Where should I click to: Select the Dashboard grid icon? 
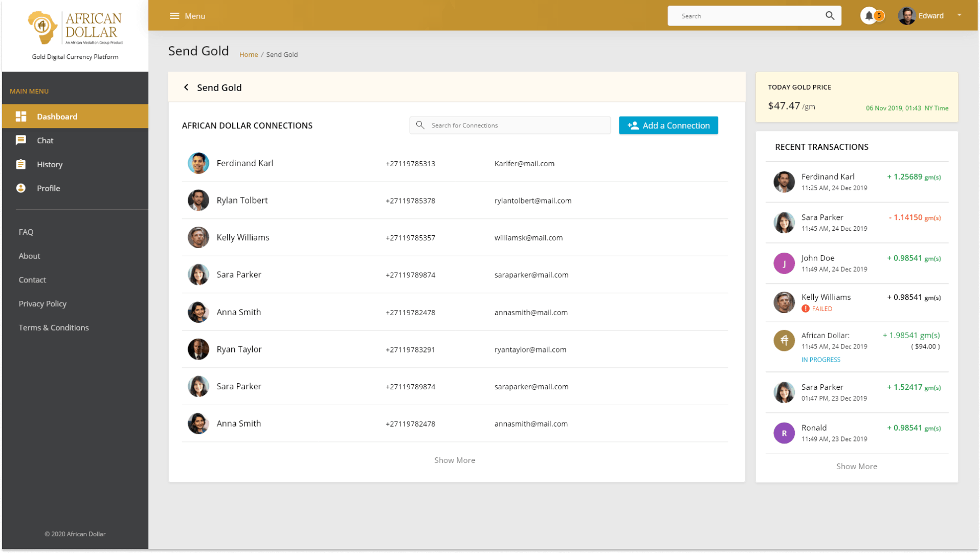[21, 116]
